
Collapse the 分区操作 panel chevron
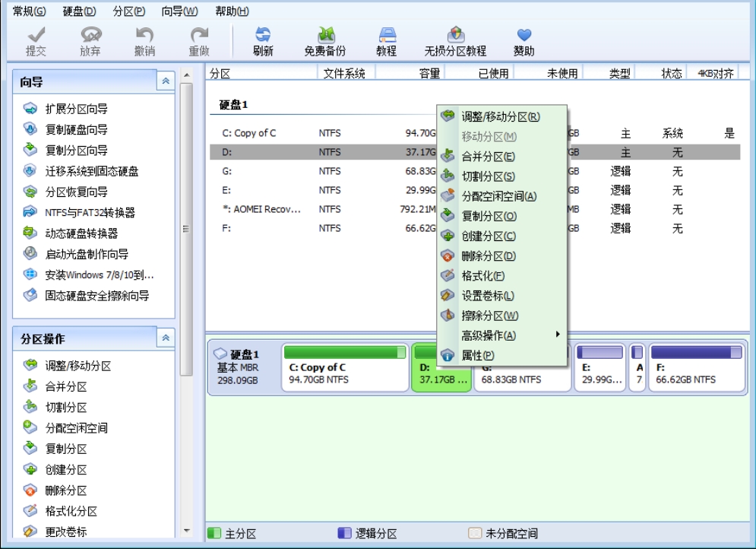166,338
